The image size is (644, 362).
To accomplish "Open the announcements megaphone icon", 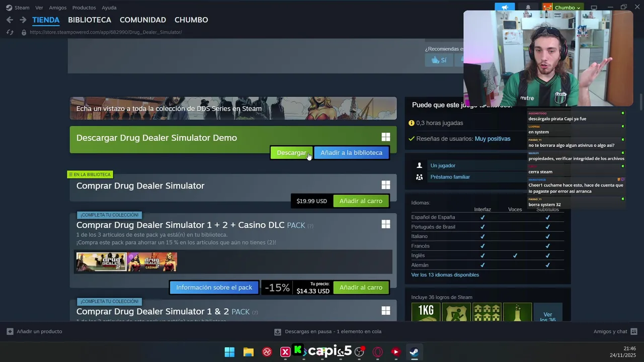I will (x=505, y=7).
